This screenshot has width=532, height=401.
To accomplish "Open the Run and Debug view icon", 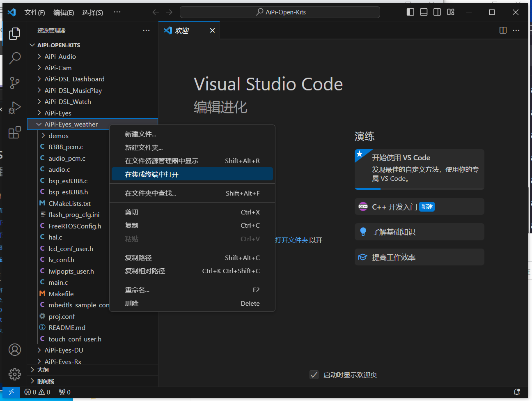I will (15, 108).
